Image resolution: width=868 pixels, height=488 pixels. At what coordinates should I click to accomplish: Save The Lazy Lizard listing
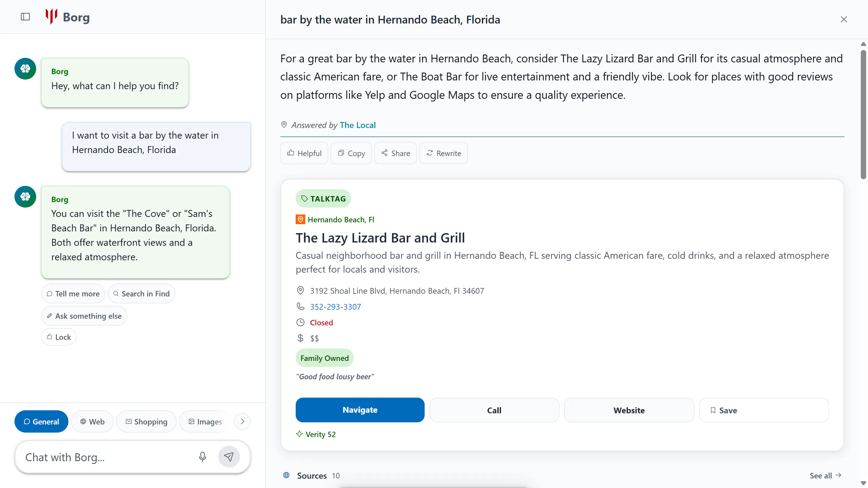[x=763, y=410]
